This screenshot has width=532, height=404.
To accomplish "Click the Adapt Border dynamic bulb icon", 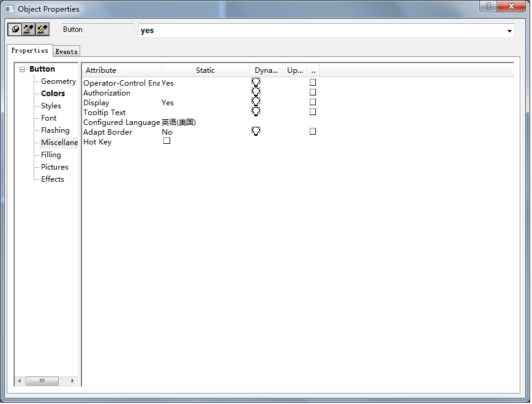I will pyautogui.click(x=256, y=132).
